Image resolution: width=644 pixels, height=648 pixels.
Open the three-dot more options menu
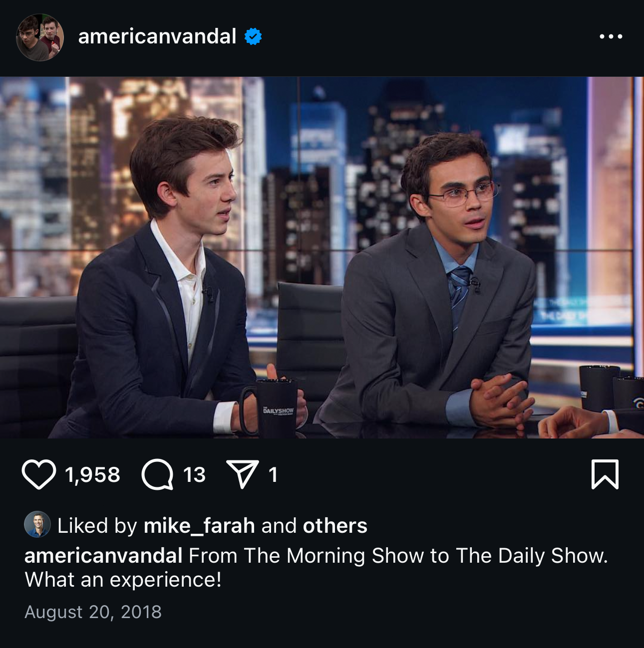pos(611,36)
